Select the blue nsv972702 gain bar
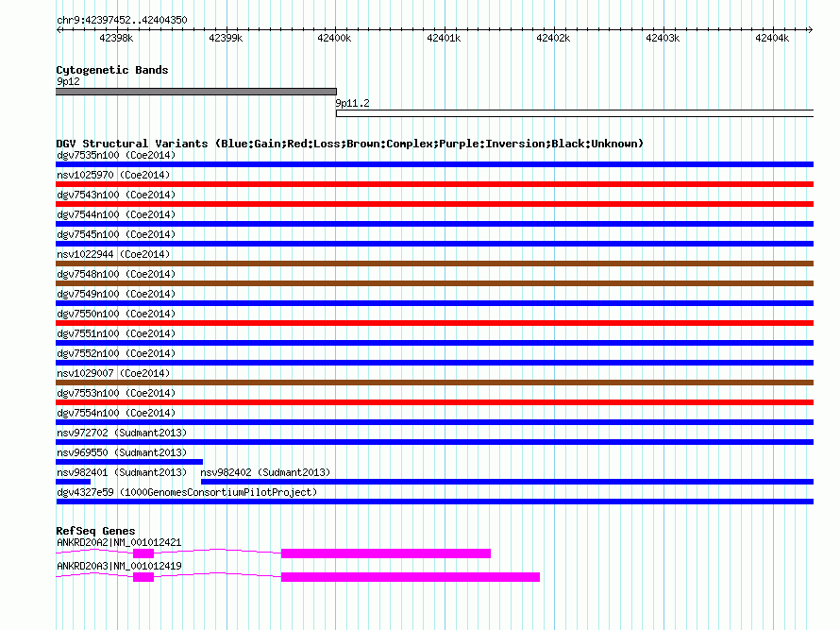The image size is (840, 630). pyautogui.click(x=434, y=442)
